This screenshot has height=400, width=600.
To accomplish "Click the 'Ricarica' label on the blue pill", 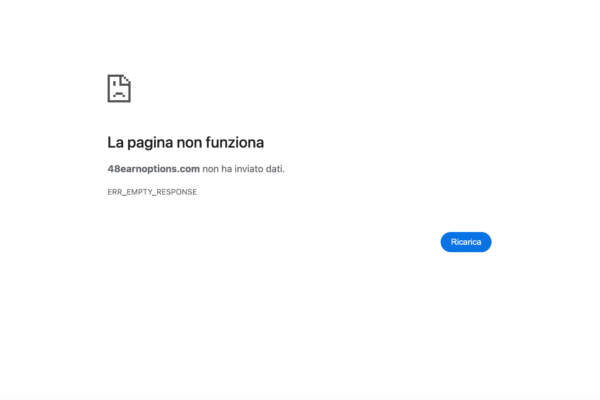I will tap(466, 242).
